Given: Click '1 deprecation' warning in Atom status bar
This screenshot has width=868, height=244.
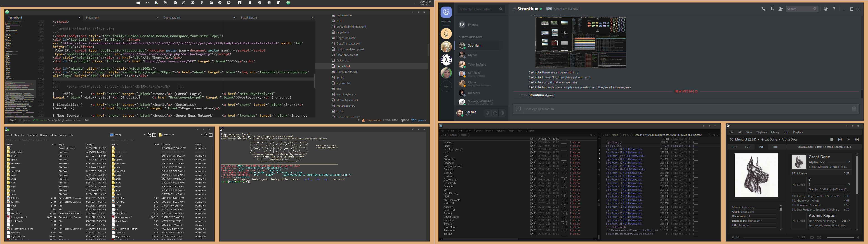Looking at the screenshot, I should (371, 120).
